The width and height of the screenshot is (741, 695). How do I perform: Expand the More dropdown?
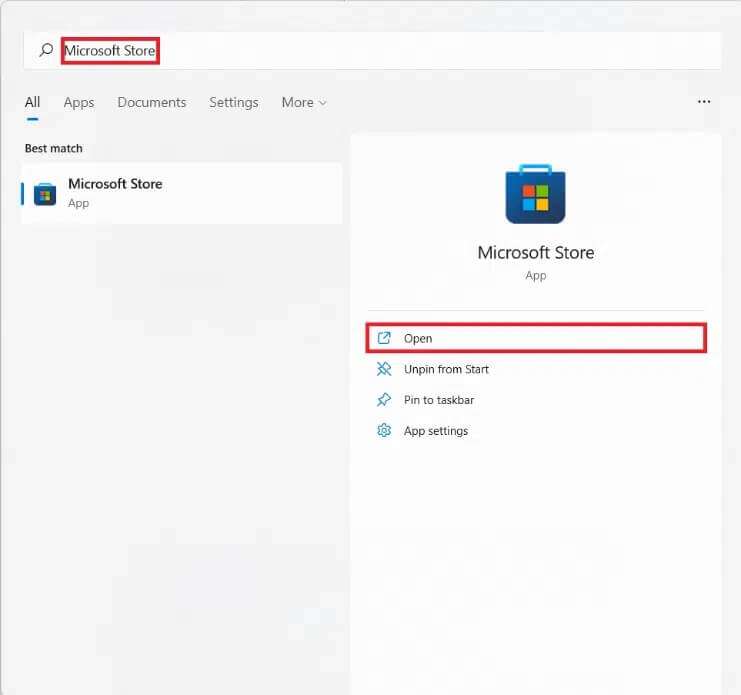[304, 102]
